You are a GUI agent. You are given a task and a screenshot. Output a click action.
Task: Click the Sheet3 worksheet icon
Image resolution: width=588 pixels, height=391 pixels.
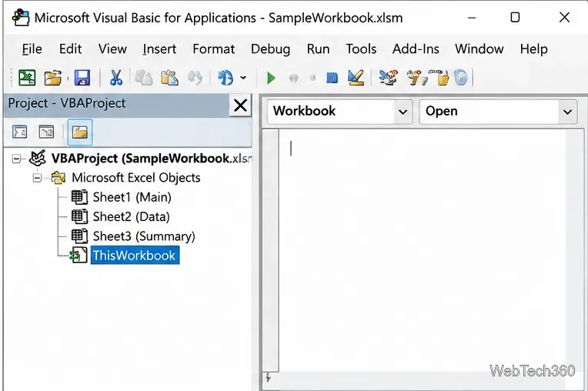point(79,236)
